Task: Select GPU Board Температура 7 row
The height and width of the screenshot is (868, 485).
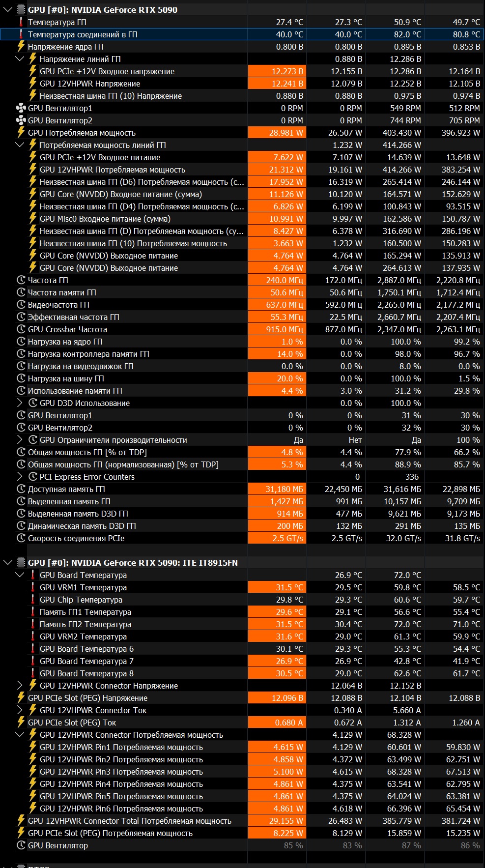Action: point(242,661)
